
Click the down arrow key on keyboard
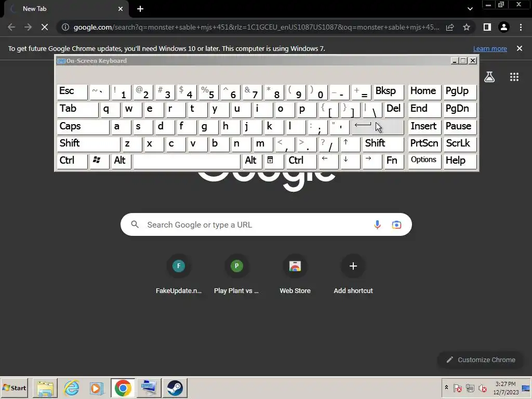tap(350, 161)
